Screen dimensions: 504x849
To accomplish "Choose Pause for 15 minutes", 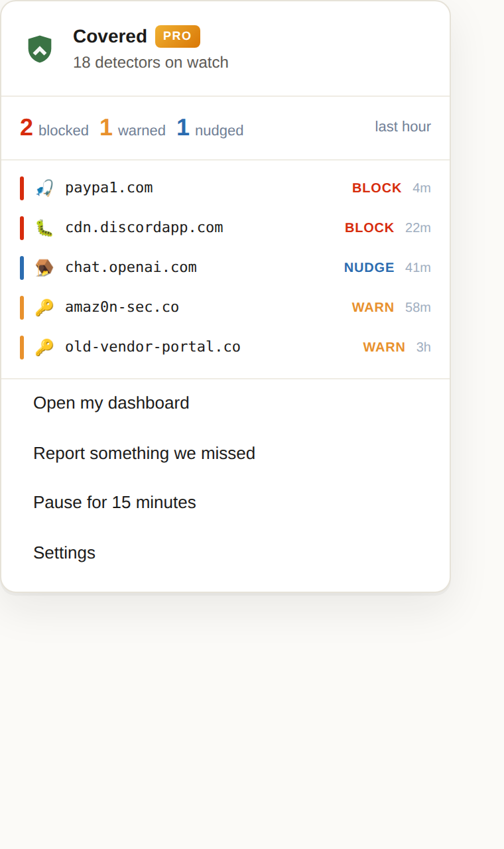I will [x=225, y=503].
